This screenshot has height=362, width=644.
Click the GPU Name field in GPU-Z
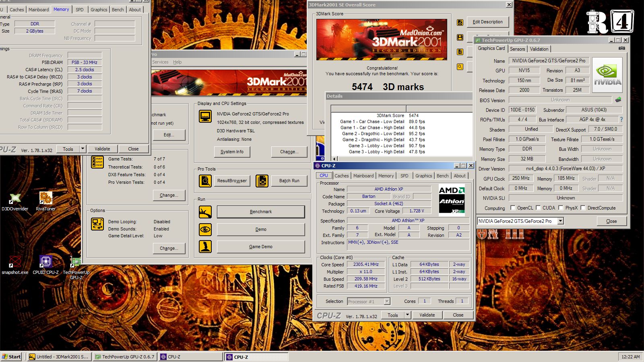coord(549,61)
